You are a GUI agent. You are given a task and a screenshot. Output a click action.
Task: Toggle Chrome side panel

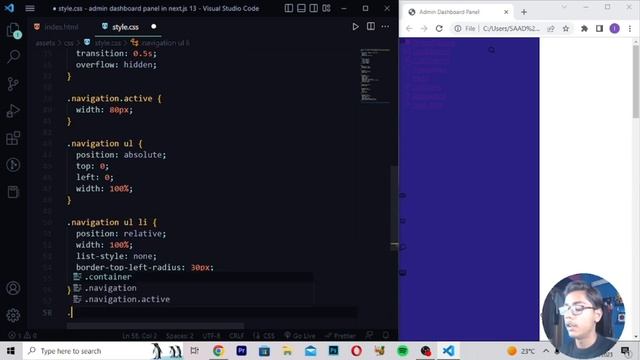pyautogui.click(x=599, y=29)
